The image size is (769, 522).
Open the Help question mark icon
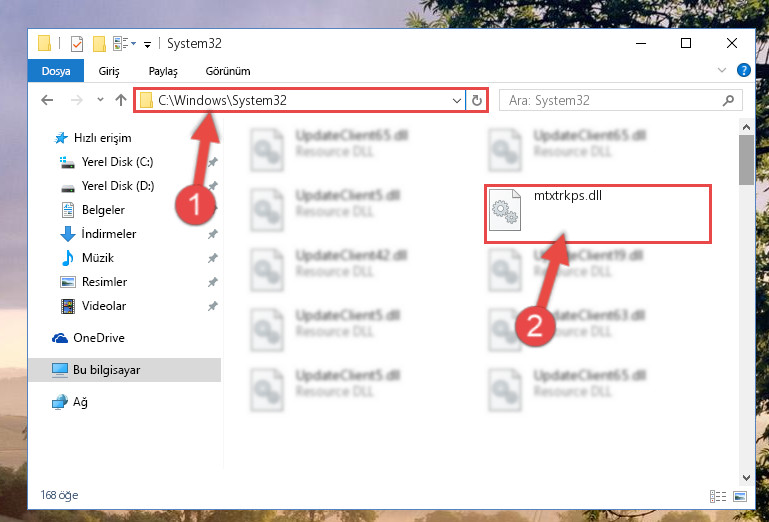click(x=743, y=70)
